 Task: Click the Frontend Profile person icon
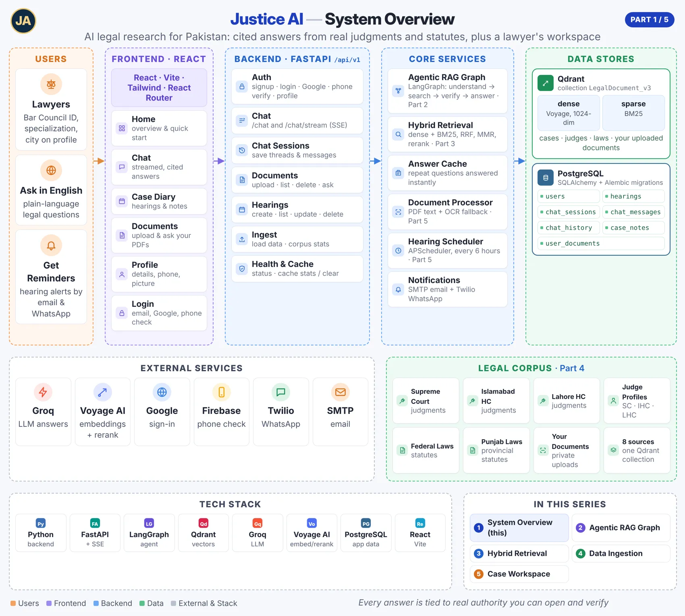pyautogui.click(x=122, y=274)
